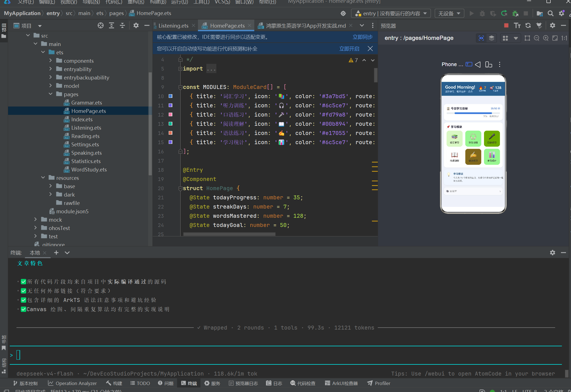
Task: Open the font size (Tt) previewer tool
Action: (517, 26)
